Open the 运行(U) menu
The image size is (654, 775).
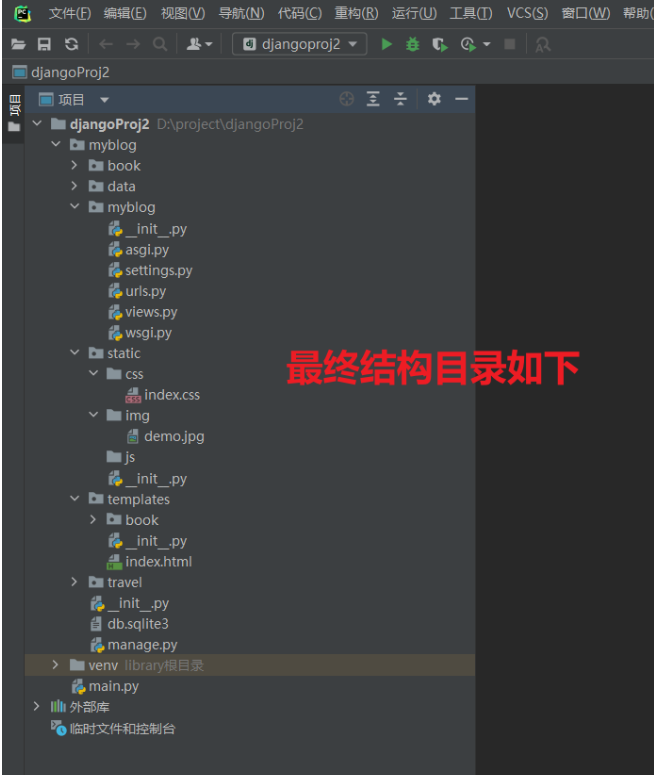coord(414,13)
